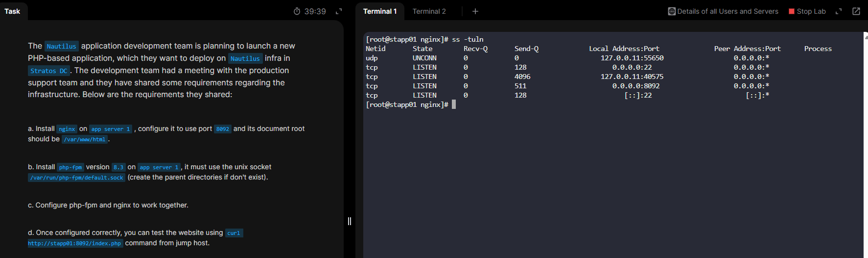
Task: Maximize the terminal panel
Action: [839, 11]
